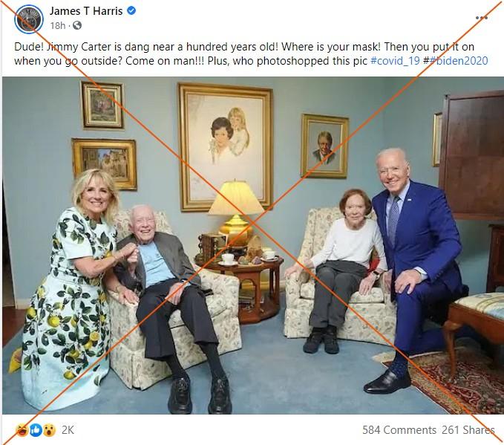Open the #covid_19 hashtag
Screen dimensions: 504x445
(x=395, y=61)
